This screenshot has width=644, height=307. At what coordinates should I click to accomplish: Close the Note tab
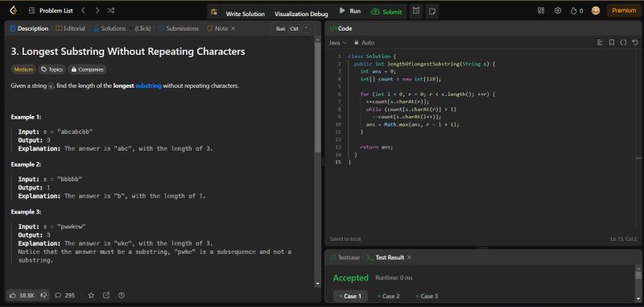coord(233,28)
